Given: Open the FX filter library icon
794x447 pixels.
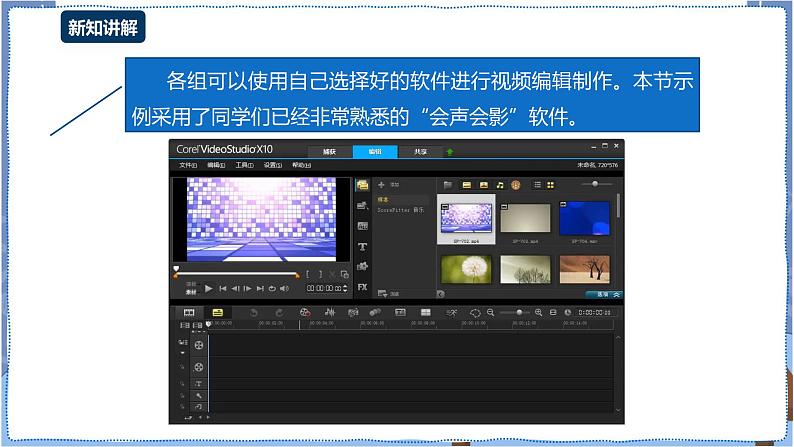Looking at the screenshot, I should coord(362,287).
